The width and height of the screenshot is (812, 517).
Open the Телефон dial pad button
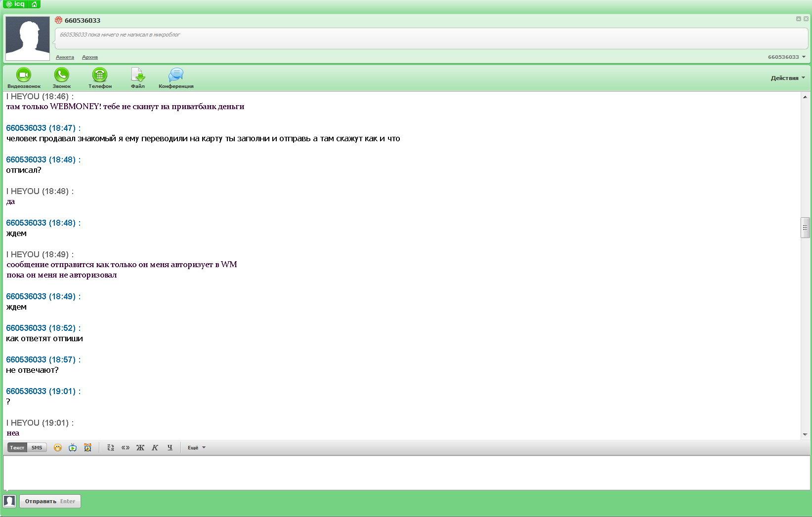pos(100,78)
